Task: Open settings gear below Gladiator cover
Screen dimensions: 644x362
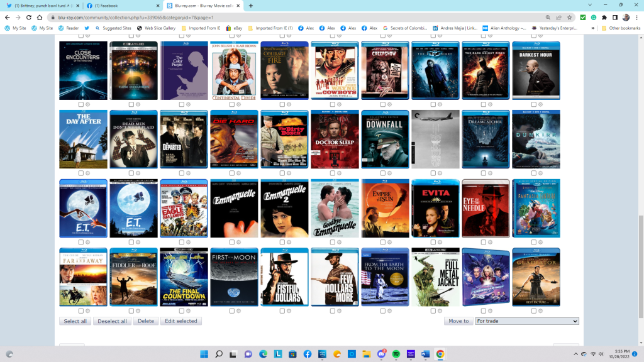Action: [540, 310]
